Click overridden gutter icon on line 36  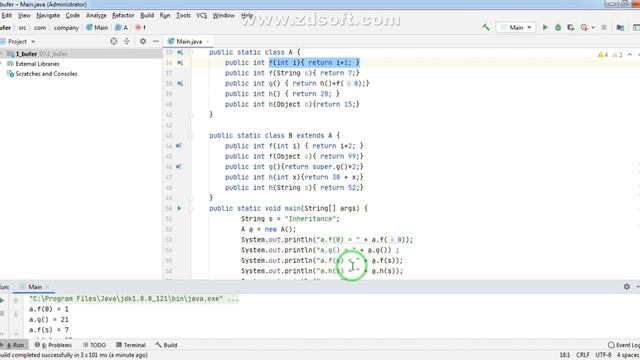pos(180,63)
